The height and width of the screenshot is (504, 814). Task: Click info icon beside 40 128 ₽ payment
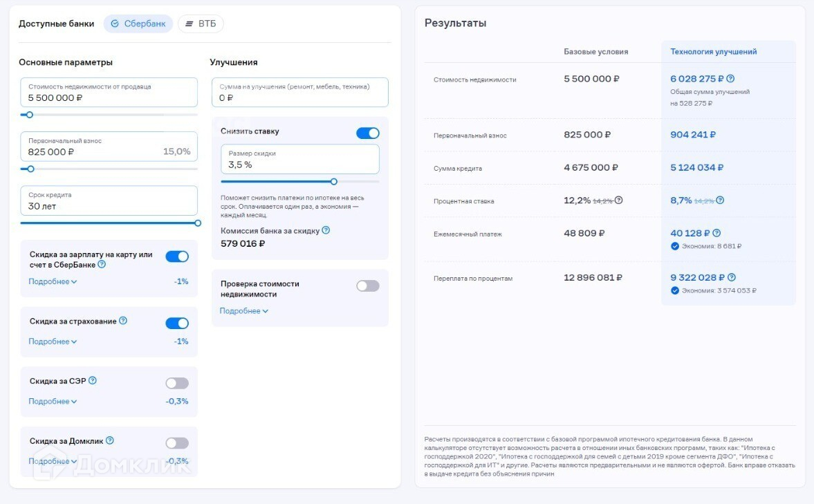pyautogui.click(x=716, y=233)
